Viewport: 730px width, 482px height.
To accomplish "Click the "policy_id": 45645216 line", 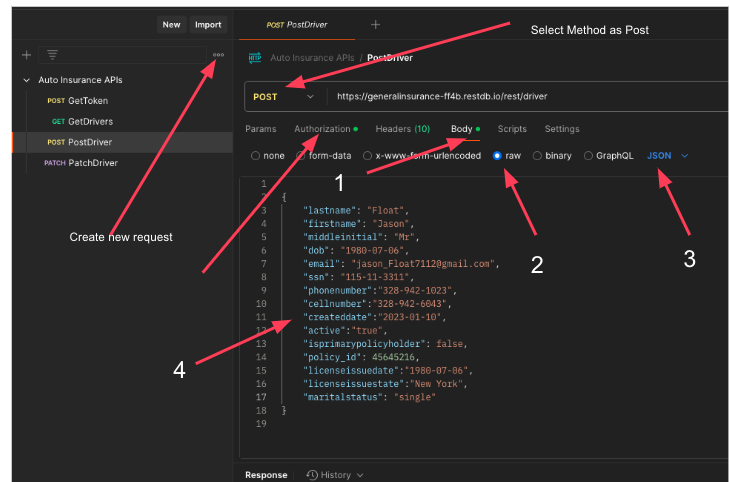I will [x=361, y=357].
